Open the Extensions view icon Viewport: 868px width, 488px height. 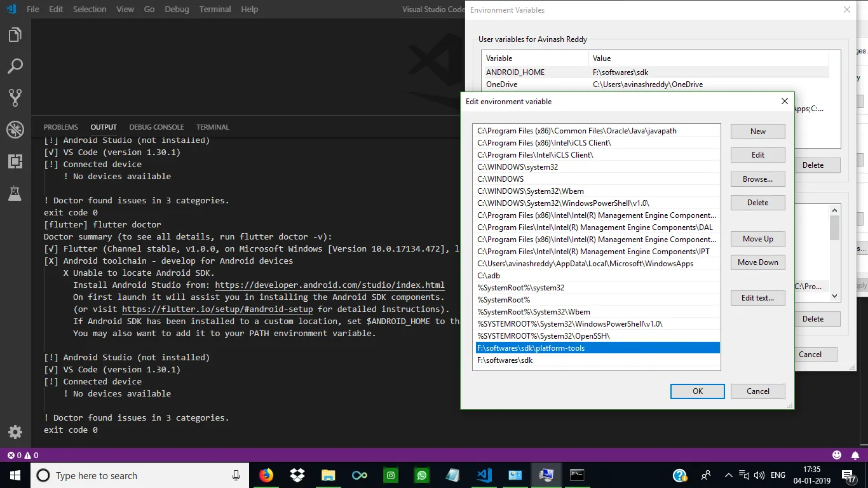tap(15, 161)
